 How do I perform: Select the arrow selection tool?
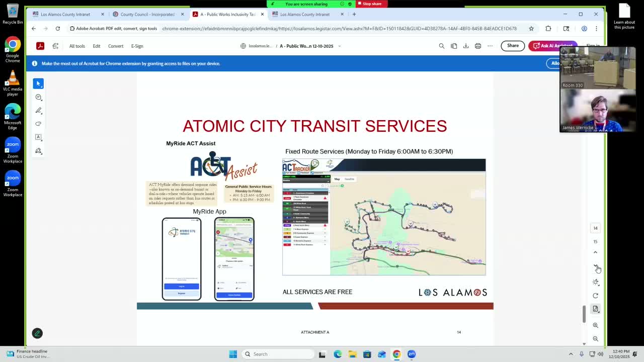pos(38,83)
